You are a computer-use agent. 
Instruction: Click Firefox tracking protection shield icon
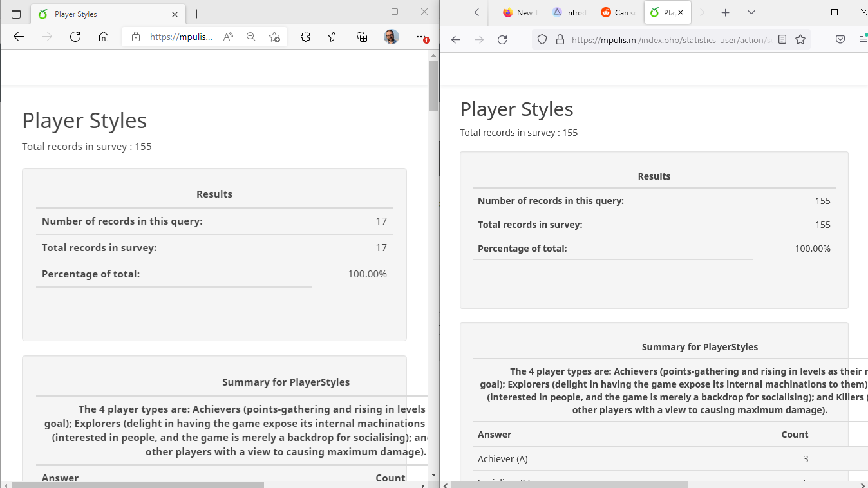point(542,39)
